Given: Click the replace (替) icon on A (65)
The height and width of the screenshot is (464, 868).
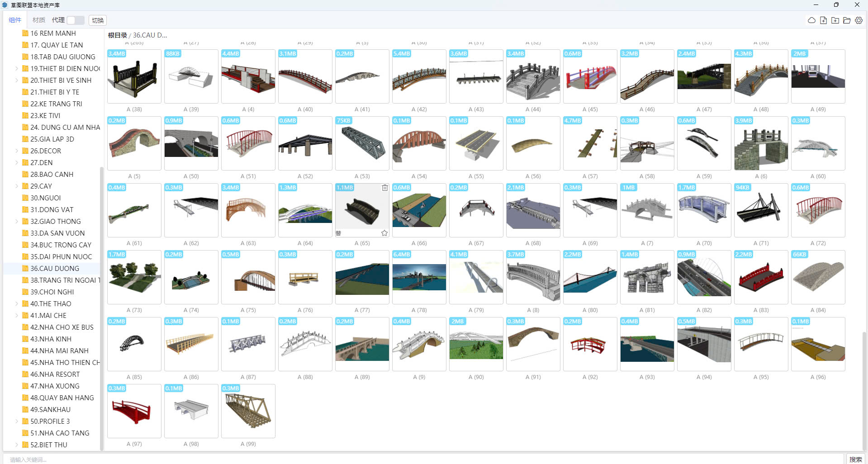Looking at the screenshot, I should coord(338,233).
